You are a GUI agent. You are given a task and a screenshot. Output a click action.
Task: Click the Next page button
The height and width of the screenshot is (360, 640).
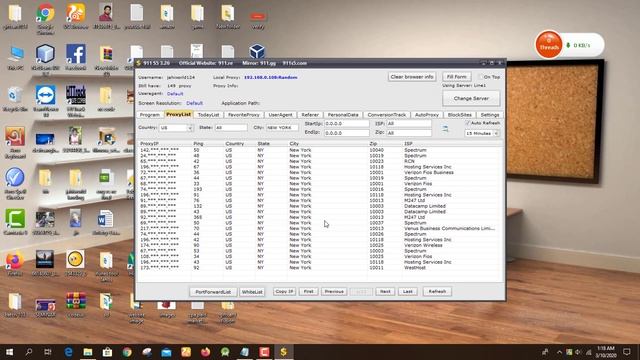point(385,291)
